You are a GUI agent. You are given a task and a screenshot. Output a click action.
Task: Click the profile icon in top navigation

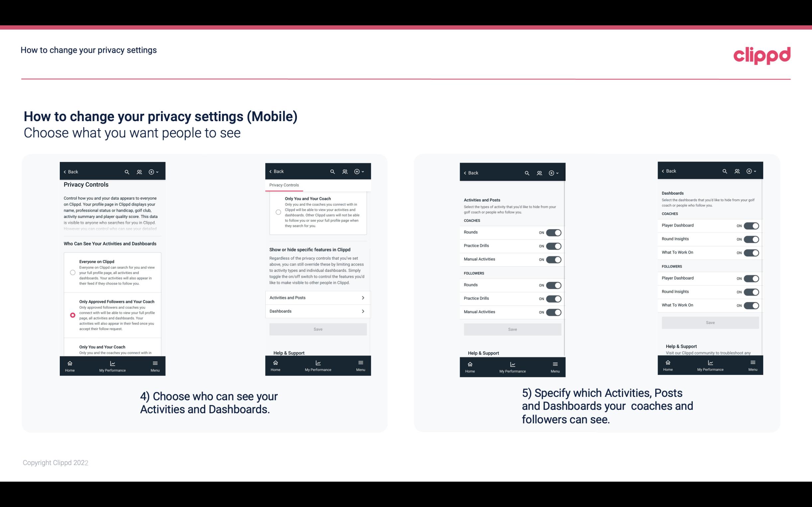tap(139, 172)
